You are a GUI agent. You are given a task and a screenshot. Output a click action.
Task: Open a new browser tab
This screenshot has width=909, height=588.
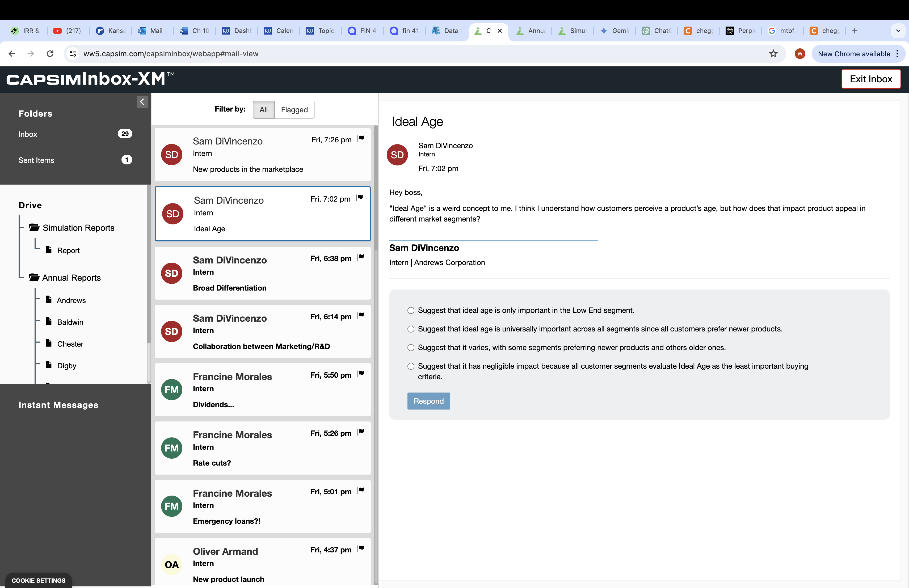(855, 31)
